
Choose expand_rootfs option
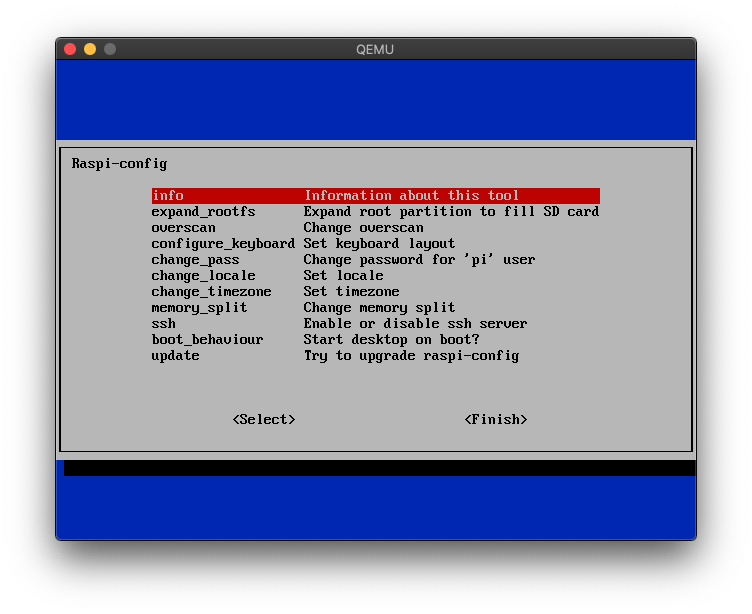pyautogui.click(x=376, y=212)
